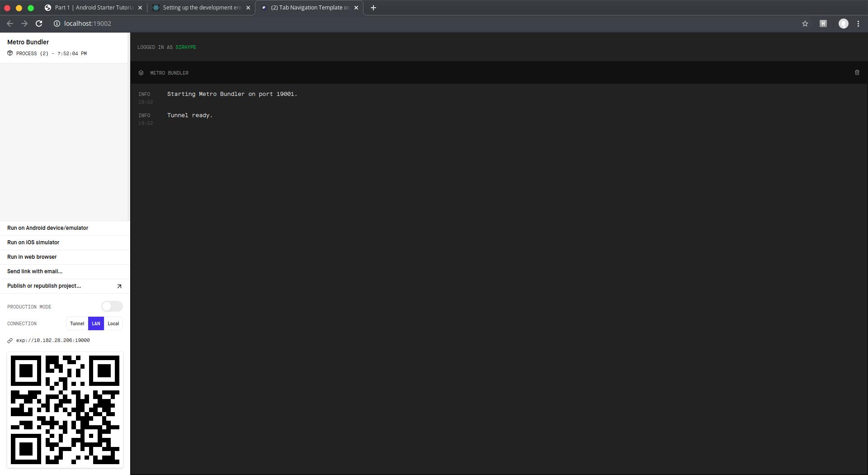868x475 pixels.
Task: Send link with email
Action: point(65,271)
